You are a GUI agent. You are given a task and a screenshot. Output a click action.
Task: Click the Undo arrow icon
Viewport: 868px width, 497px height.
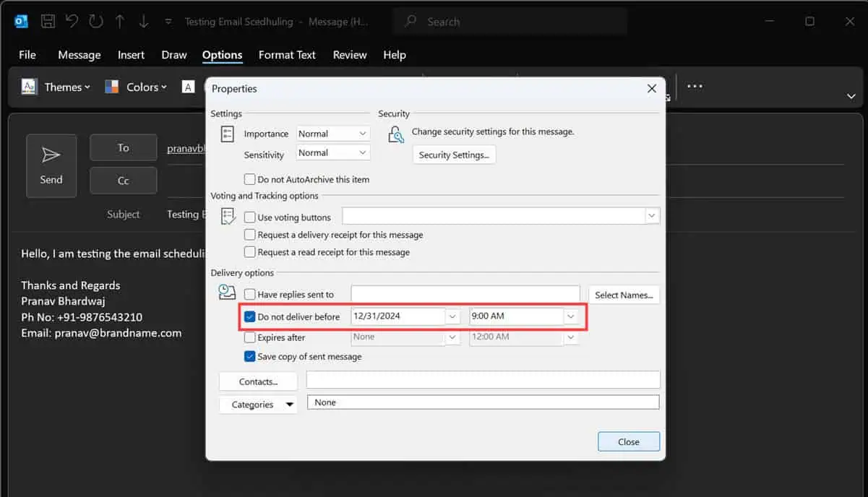point(72,22)
